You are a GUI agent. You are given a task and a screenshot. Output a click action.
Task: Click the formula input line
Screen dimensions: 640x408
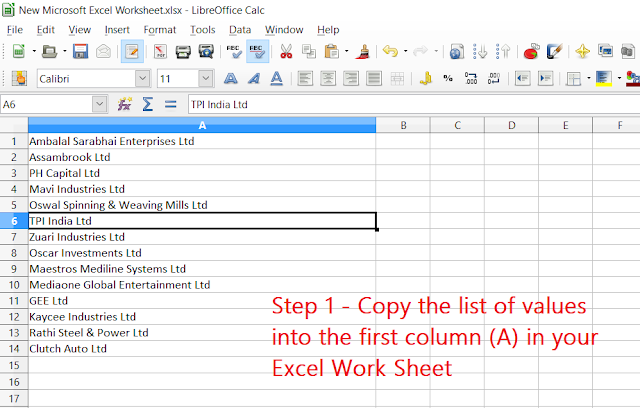[414, 104]
